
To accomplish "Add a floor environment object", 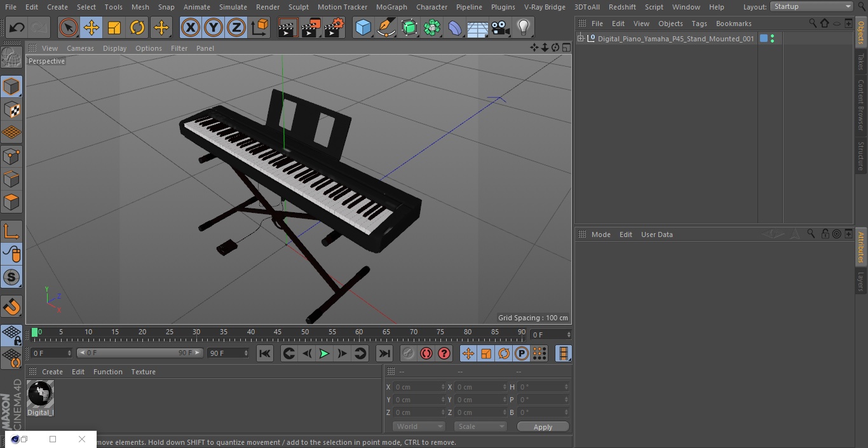I will point(478,27).
